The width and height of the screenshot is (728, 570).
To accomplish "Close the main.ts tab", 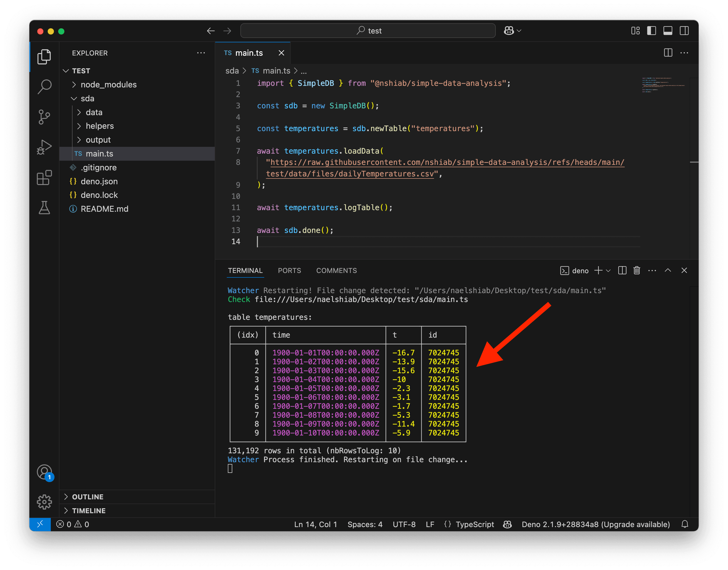I will coord(281,53).
